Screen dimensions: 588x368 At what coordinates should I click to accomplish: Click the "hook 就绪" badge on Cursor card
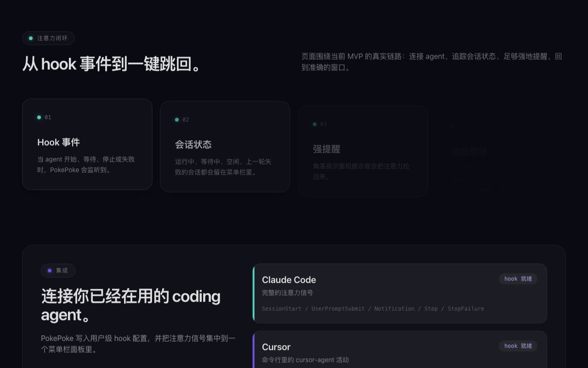[x=518, y=346]
